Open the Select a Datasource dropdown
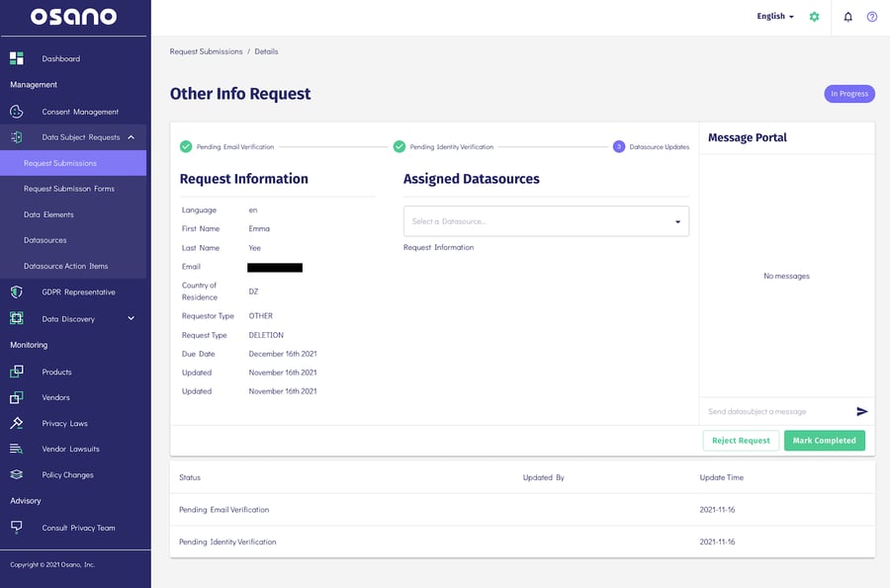 tap(546, 221)
